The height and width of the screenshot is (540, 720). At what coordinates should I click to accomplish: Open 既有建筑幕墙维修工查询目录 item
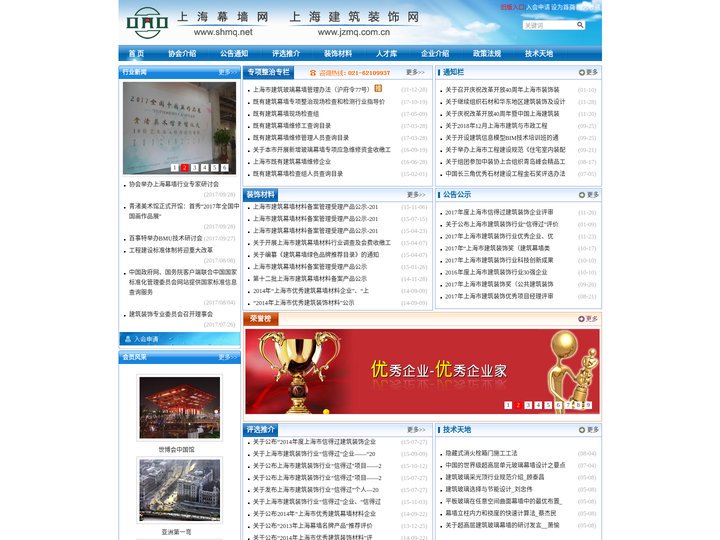point(292,125)
